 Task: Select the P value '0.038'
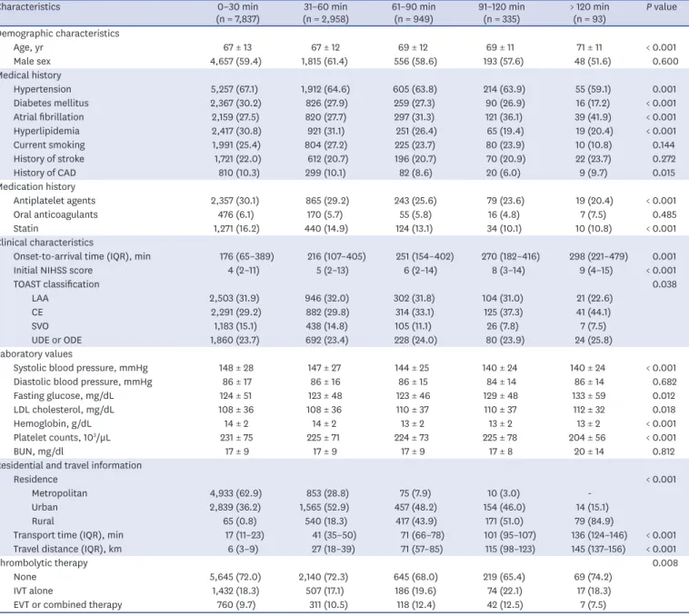pos(664,284)
